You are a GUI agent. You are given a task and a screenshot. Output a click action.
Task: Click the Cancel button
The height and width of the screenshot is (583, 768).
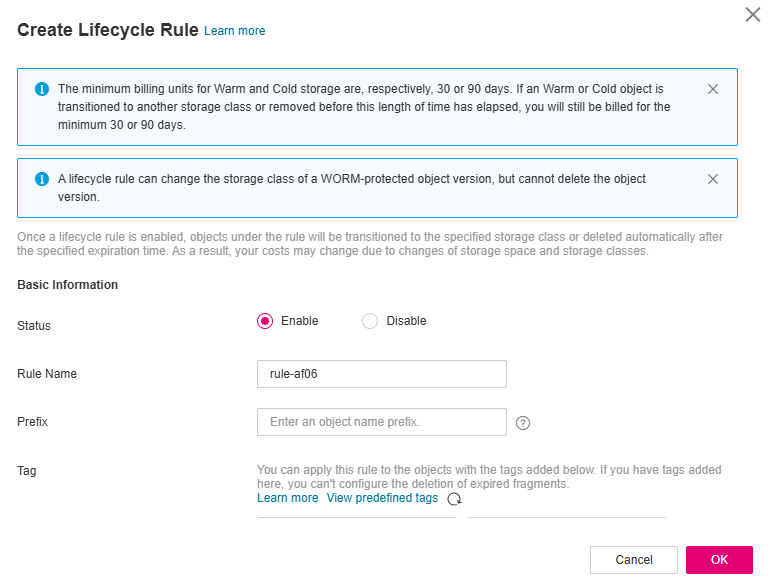coord(634,560)
